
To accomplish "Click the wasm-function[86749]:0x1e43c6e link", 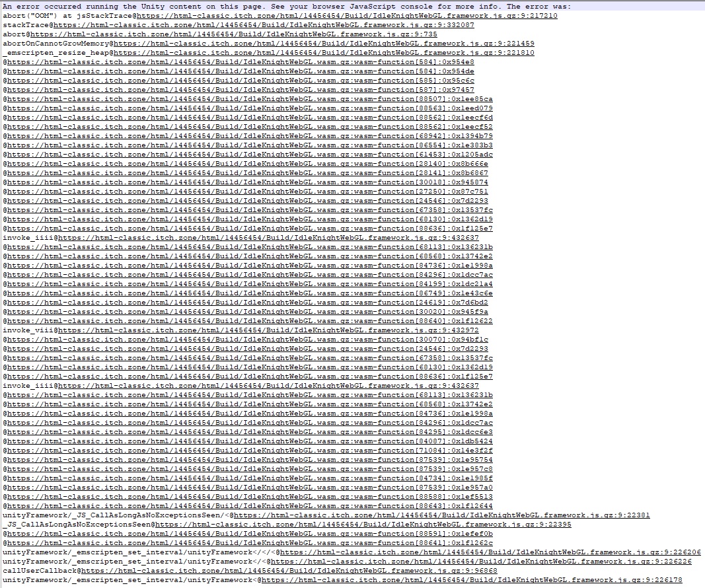I will (250, 293).
